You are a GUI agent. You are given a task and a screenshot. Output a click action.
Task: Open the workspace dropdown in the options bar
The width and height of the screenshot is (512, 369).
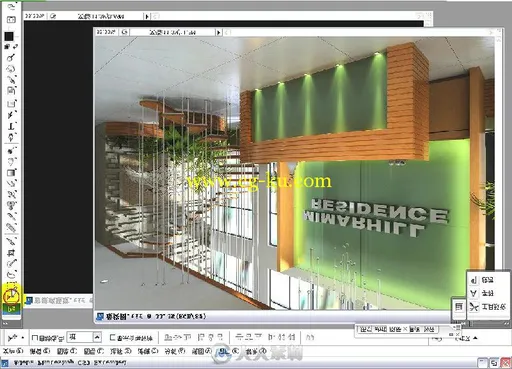click(465, 338)
